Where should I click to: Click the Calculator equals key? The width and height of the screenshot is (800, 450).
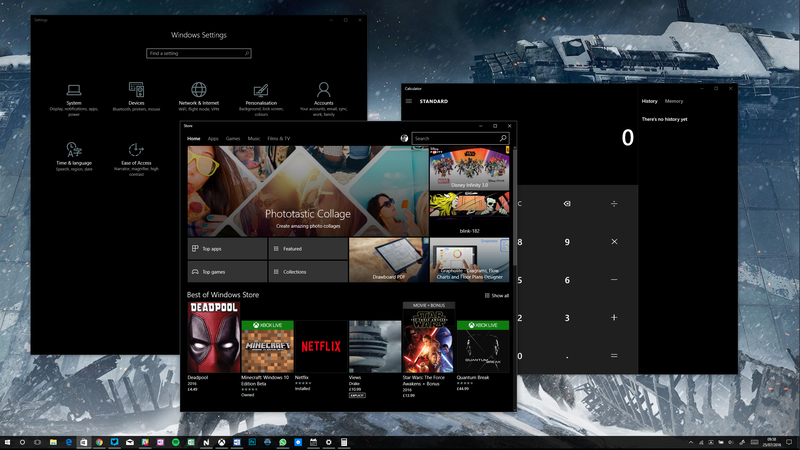(x=614, y=356)
